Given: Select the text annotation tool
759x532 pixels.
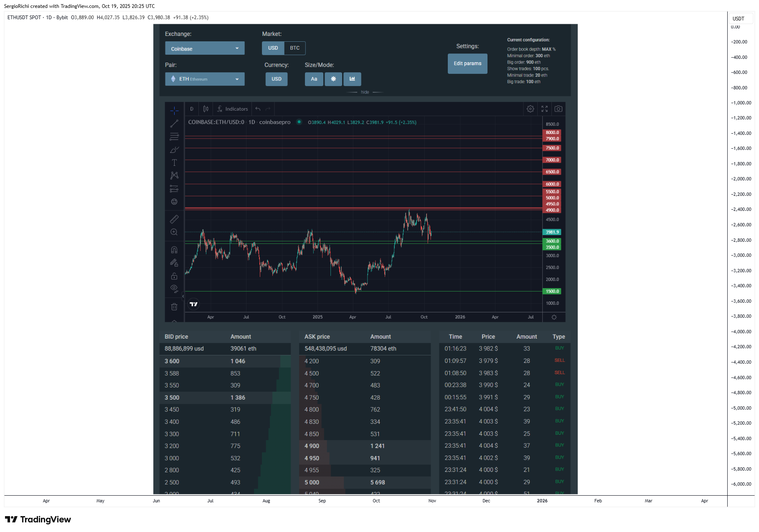Looking at the screenshot, I should [174, 162].
